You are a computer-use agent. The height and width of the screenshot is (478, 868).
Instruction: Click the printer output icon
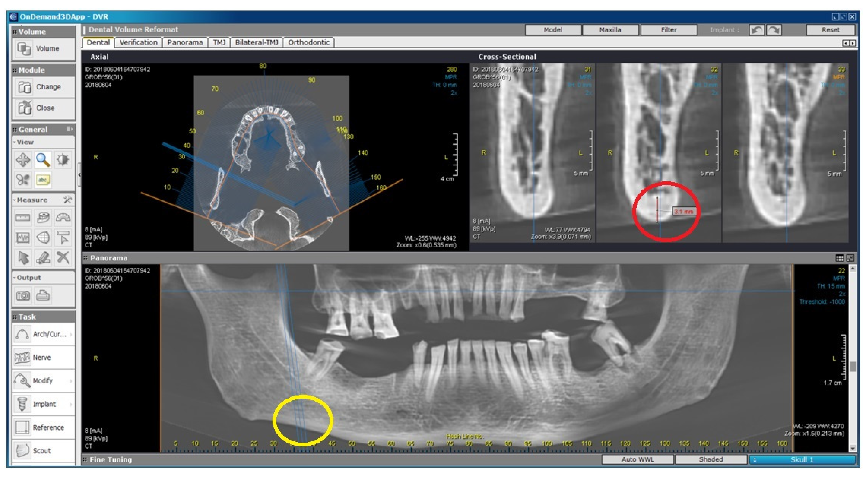coord(43,296)
